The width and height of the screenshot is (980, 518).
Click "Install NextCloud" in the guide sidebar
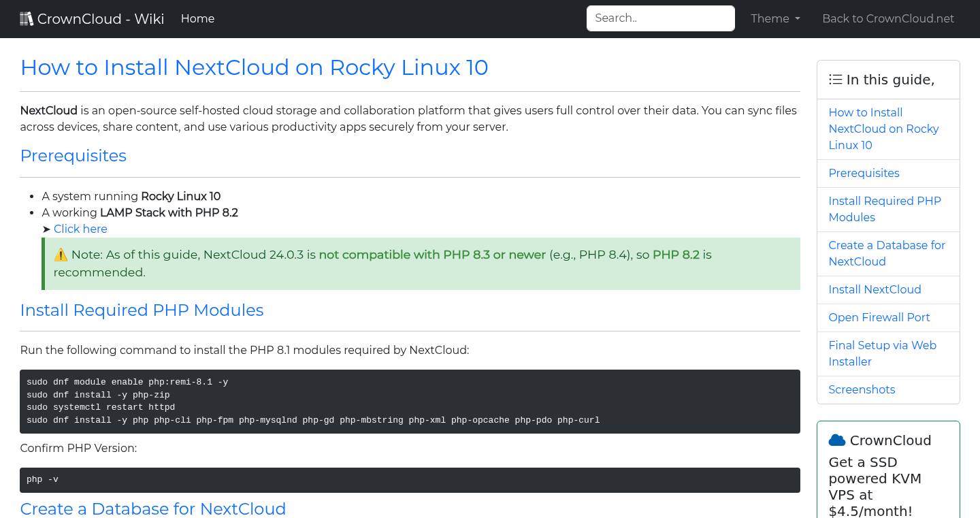pyautogui.click(x=875, y=289)
